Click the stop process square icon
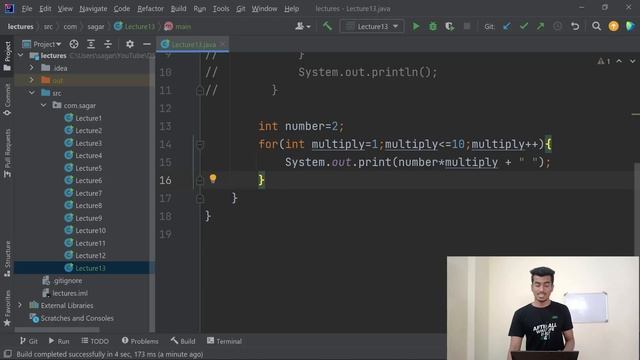 tap(467, 27)
